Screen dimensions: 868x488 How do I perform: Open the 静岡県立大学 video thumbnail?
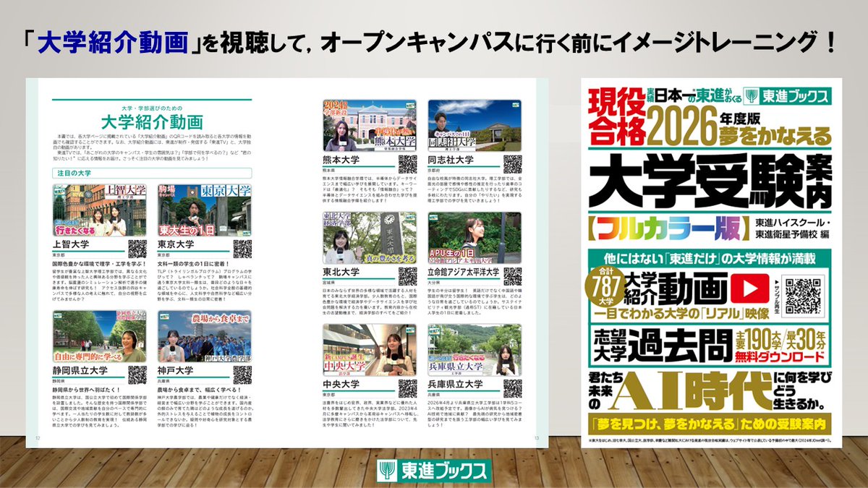99,336
